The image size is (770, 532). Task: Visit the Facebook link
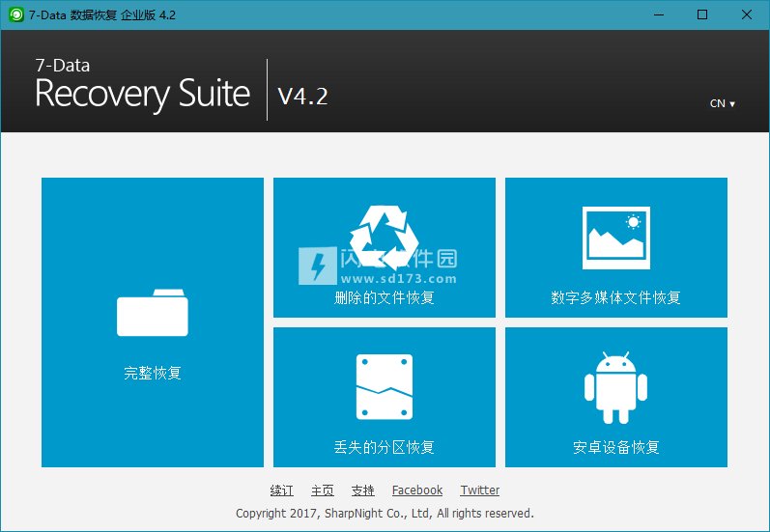[x=417, y=490]
